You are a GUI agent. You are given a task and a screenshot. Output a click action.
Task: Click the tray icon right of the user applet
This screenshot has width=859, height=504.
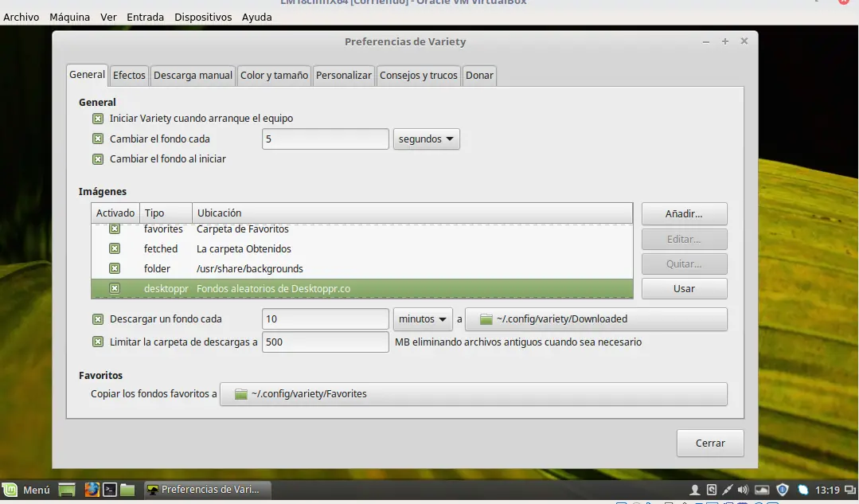click(712, 490)
